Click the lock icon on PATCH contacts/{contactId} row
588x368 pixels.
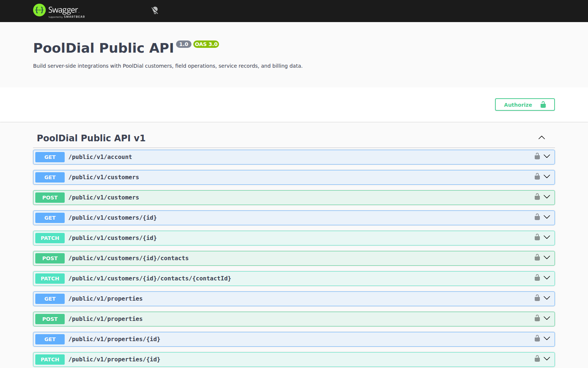pos(537,277)
